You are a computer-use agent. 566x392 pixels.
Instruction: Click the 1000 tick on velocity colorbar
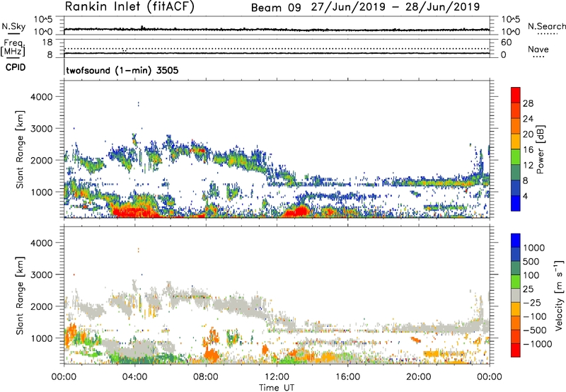click(534, 248)
